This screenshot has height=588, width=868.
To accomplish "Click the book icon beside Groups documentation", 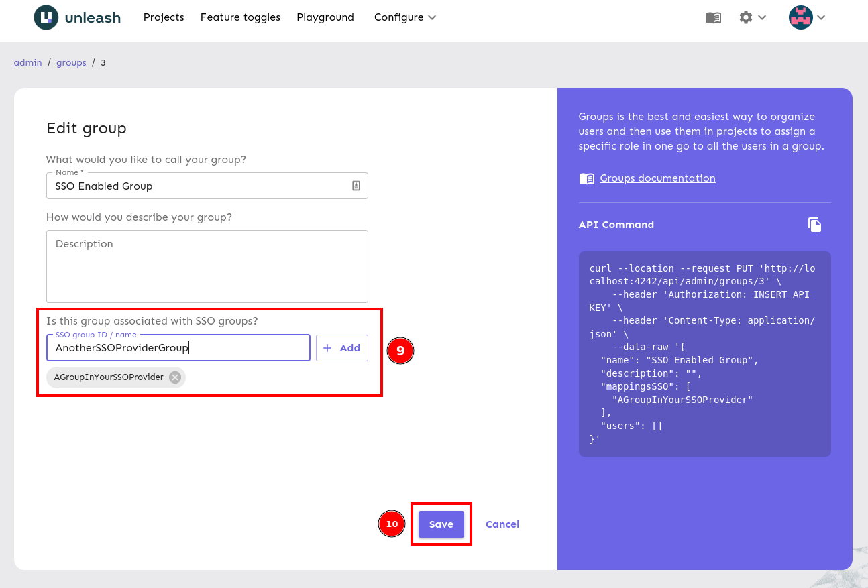I will point(586,178).
